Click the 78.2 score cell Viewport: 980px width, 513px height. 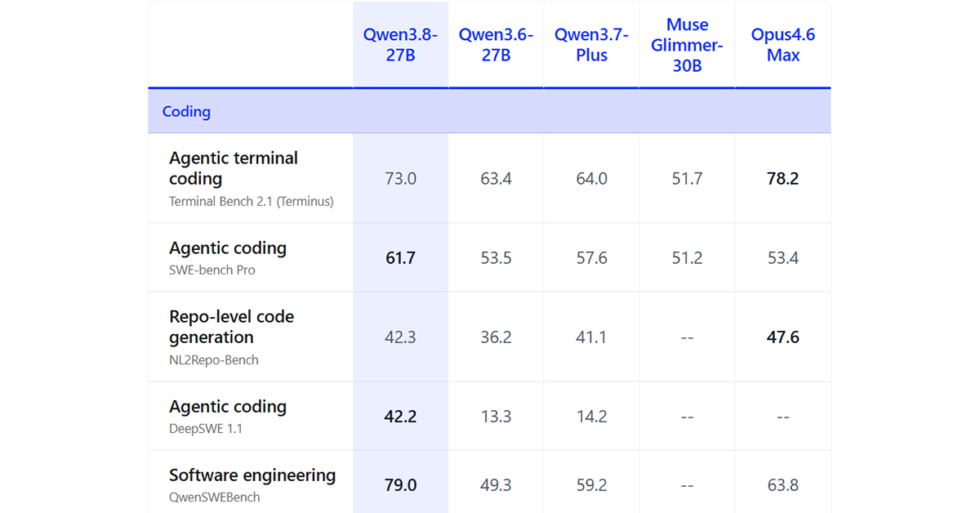click(783, 178)
